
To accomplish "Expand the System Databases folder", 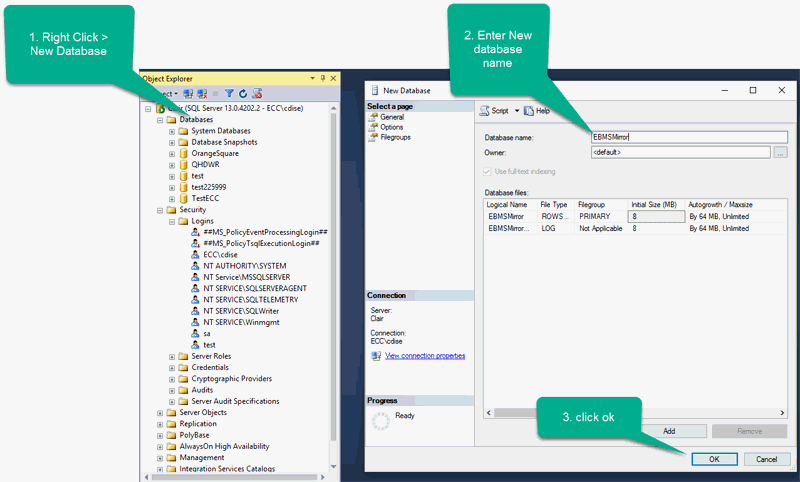I will pos(171,131).
